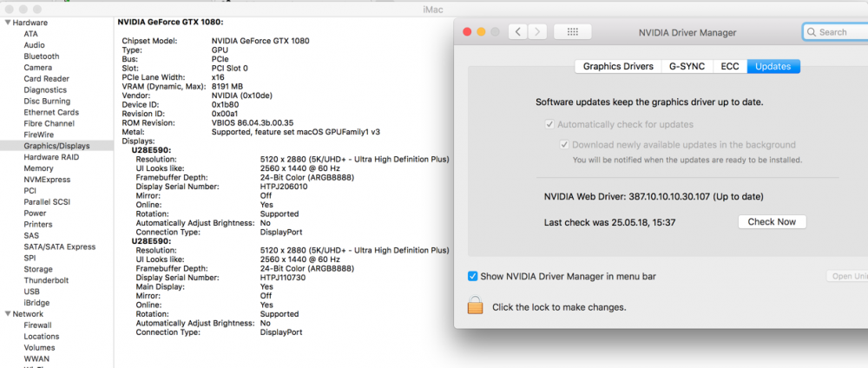Viewport: 868px width, 368px height.
Task: Select Thunderbolt in the sidebar
Action: pos(46,280)
